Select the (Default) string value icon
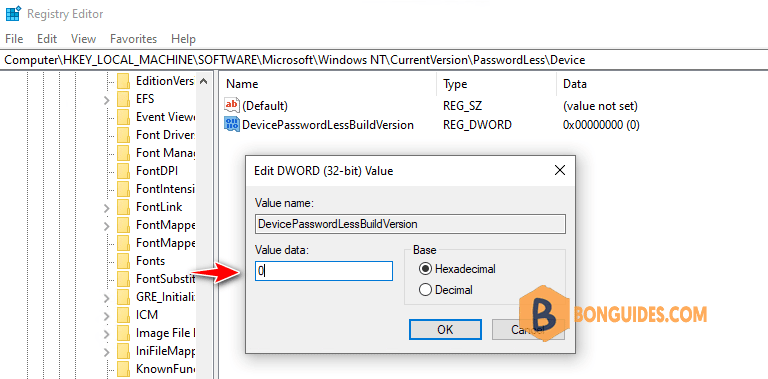768x379 pixels. 232,105
